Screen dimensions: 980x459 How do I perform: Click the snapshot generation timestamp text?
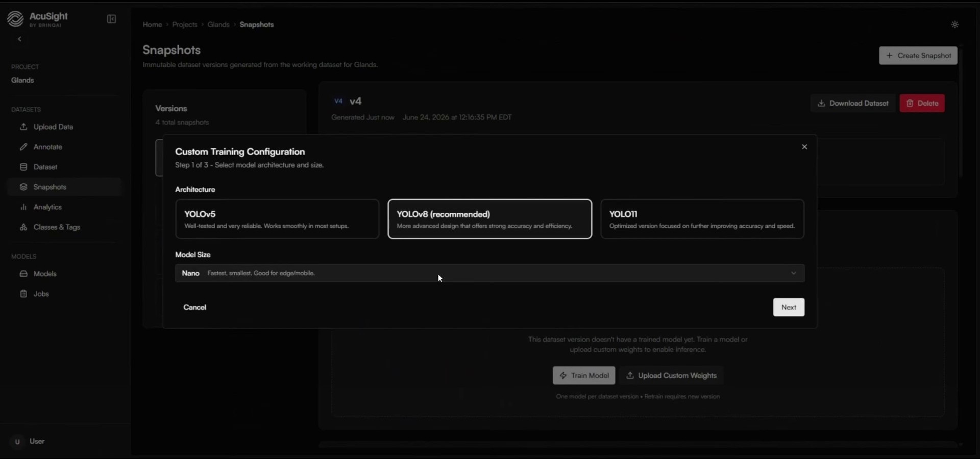(x=457, y=117)
